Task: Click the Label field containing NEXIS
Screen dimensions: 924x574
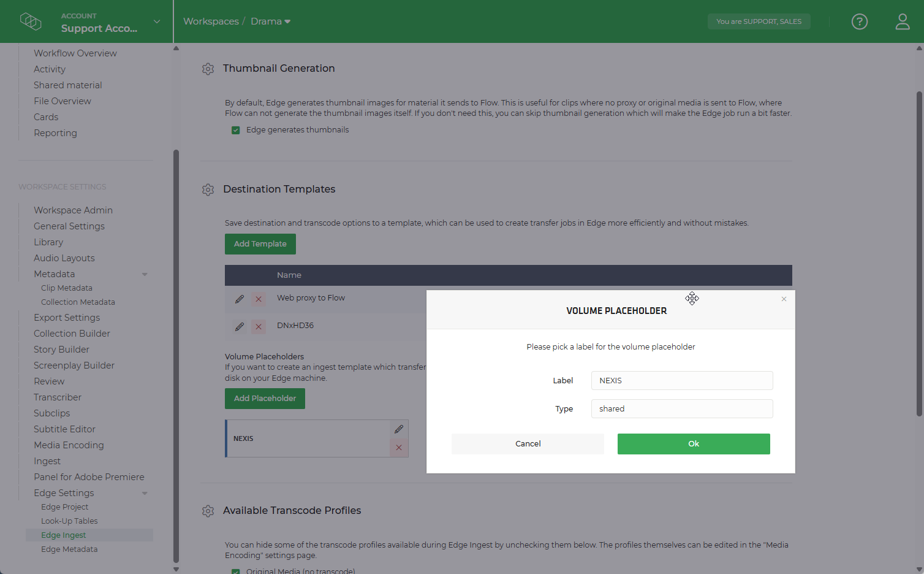Action: tap(681, 380)
